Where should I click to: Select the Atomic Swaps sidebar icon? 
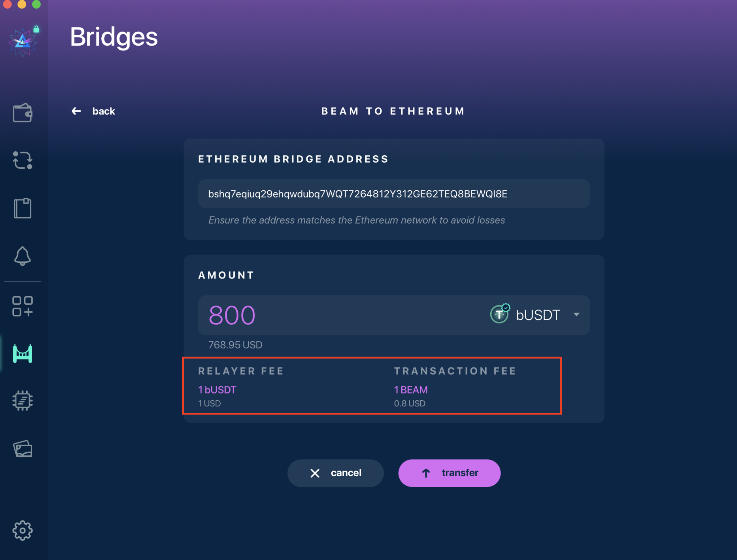(x=22, y=161)
